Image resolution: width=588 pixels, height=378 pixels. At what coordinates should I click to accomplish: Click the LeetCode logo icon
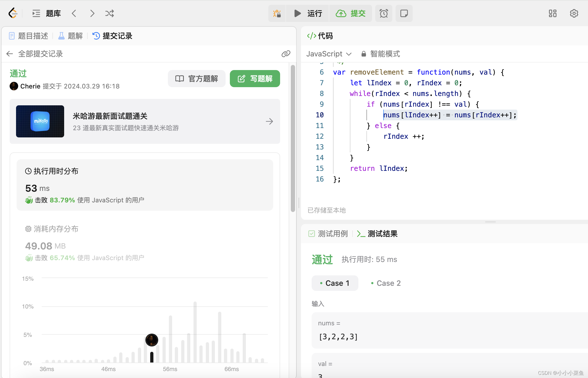pyautogui.click(x=13, y=13)
